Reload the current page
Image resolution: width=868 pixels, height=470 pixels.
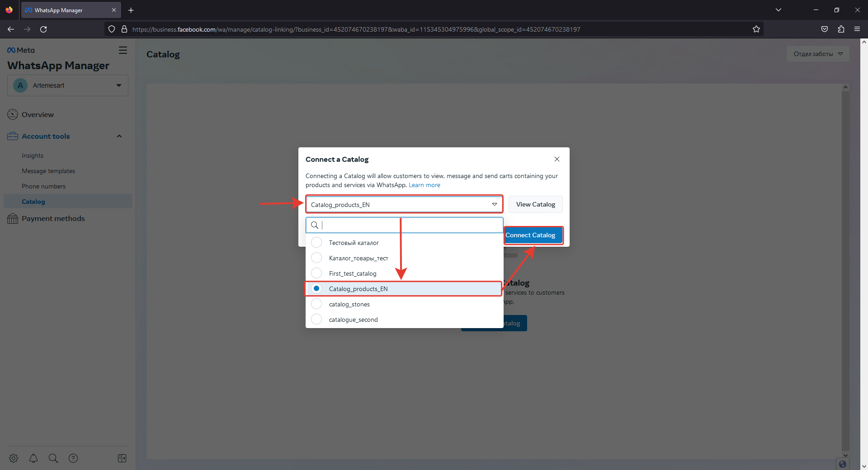click(43, 29)
